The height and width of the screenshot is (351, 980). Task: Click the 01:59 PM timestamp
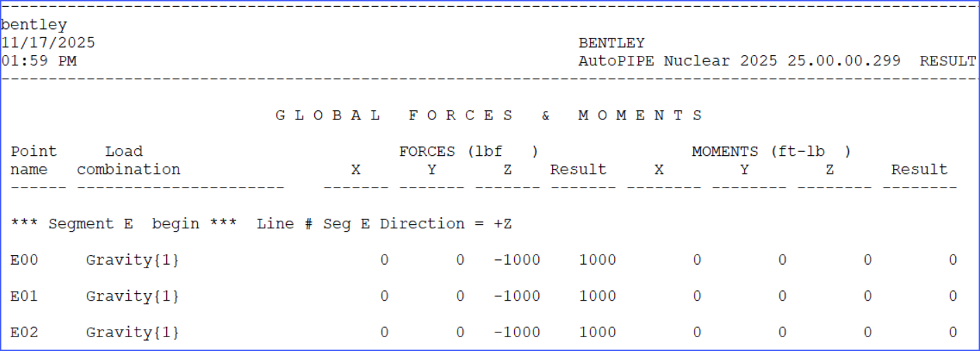[x=39, y=61]
